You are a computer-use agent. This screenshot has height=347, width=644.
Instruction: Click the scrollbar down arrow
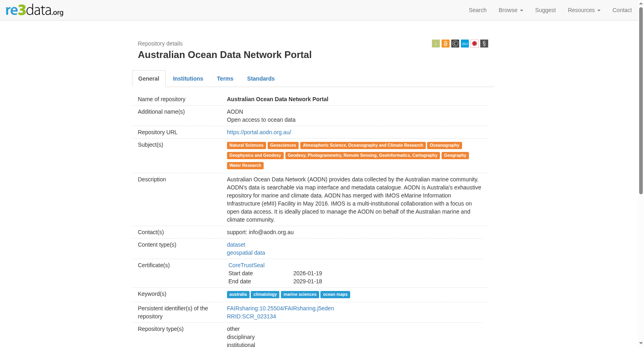tap(641, 343)
